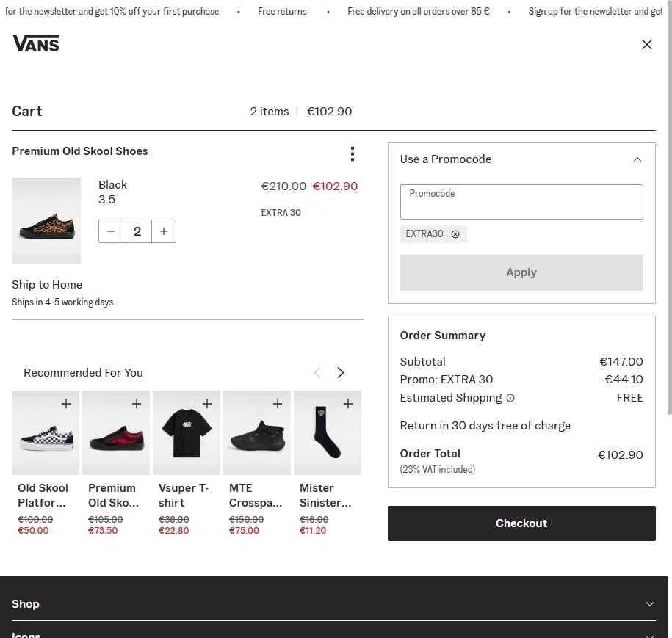
Task: Show Estimated Shipping info tooltip icon
Action: pos(510,398)
